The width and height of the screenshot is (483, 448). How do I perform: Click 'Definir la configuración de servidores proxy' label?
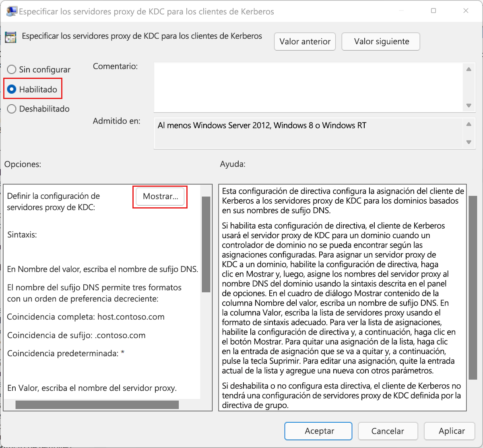point(54,202)
